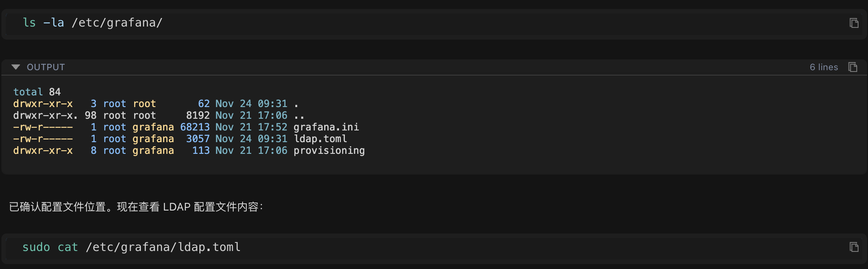Copy the OUTPUT block contents
The image size is (868, 269).
click(853, 67)
